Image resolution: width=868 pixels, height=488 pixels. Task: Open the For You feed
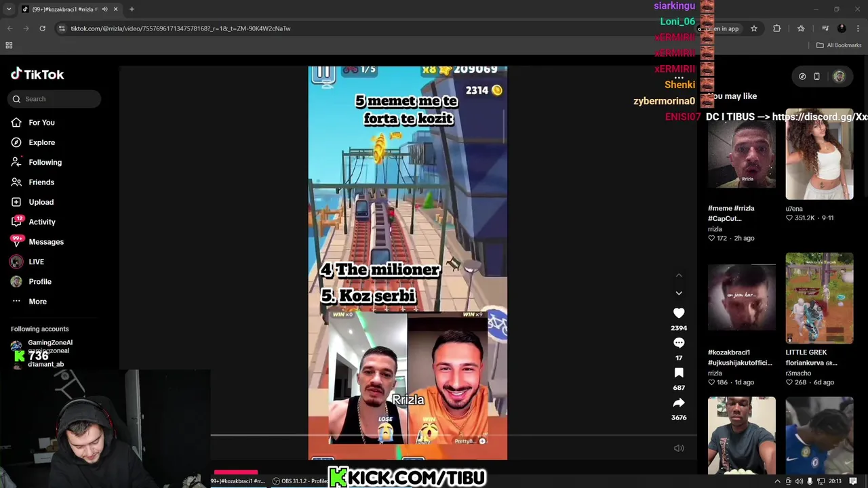pos(33,123)
